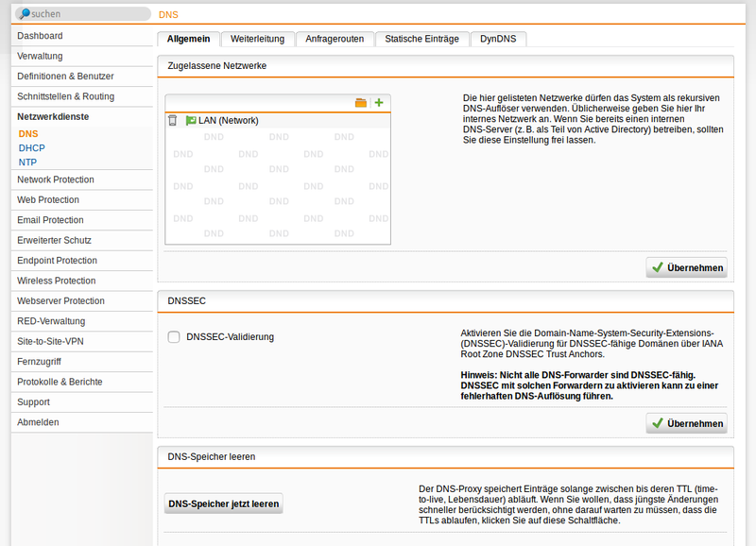Viewport: 756px width, 546px height.
Task: Go to the Anfragerouten tab
Action: tap(335, 39)
